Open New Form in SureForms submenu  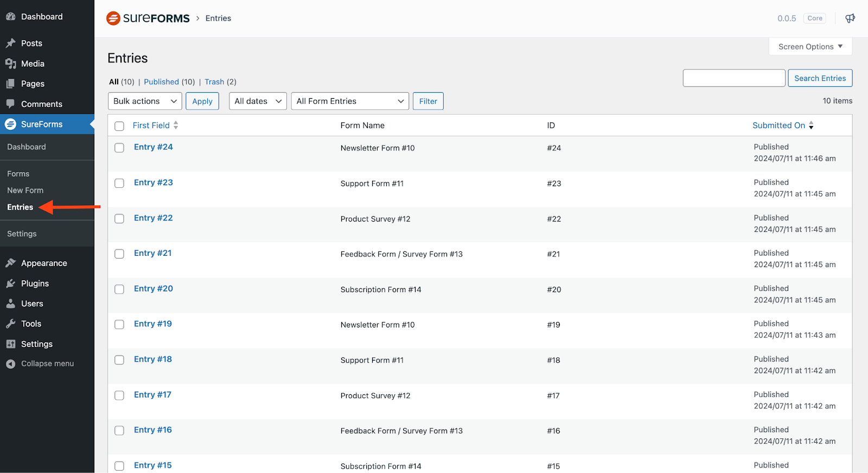click(25, 191)
